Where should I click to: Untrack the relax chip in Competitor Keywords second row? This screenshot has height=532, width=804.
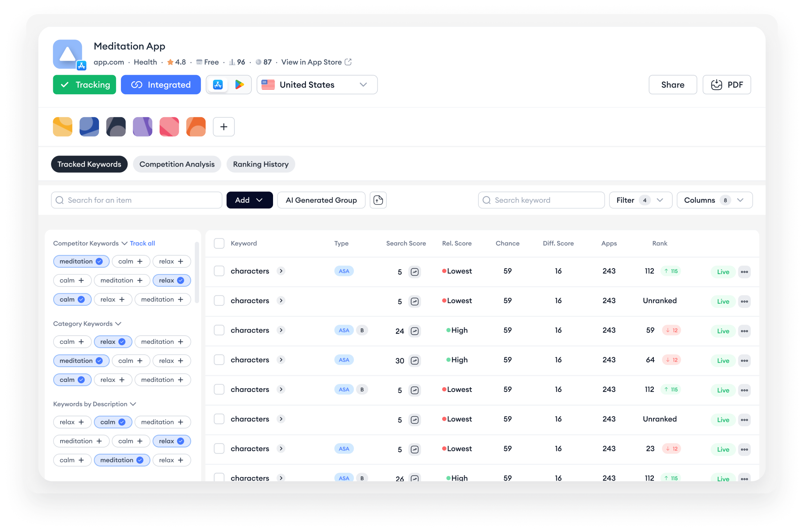171,280
